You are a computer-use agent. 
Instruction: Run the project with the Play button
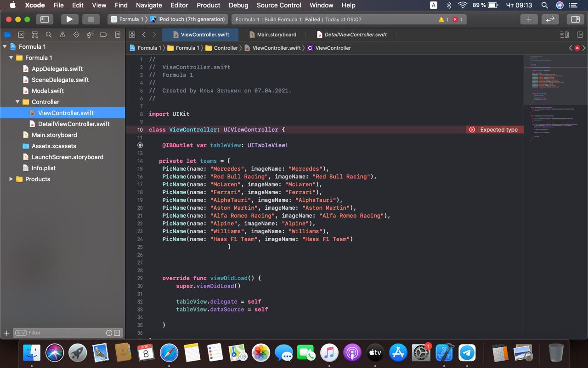pyautogui.click(x=69, y=19)
